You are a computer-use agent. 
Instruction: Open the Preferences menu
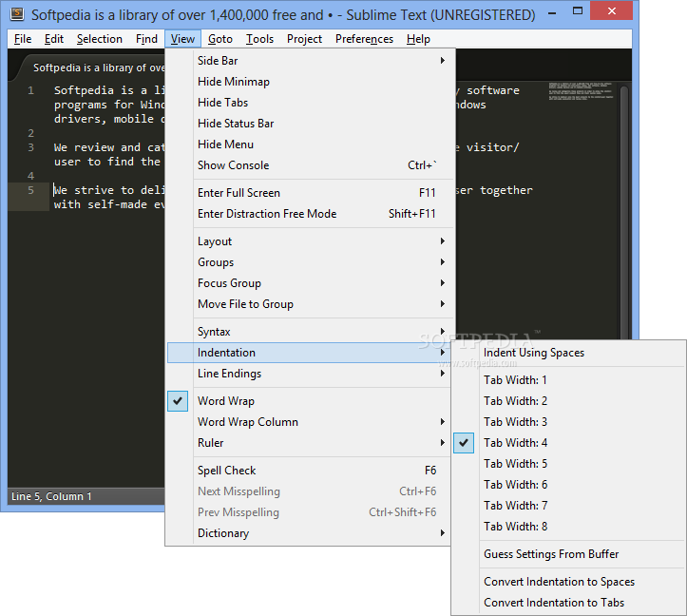point(364,39)
